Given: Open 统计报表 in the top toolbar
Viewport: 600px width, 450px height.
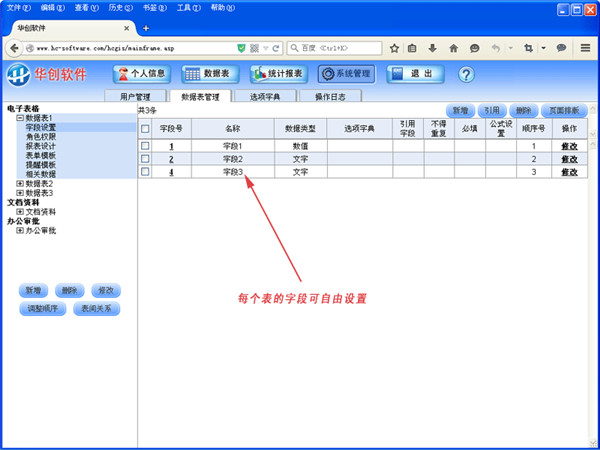Looking at the screenshot, I should pyautogui.click(x=278, y=74).
